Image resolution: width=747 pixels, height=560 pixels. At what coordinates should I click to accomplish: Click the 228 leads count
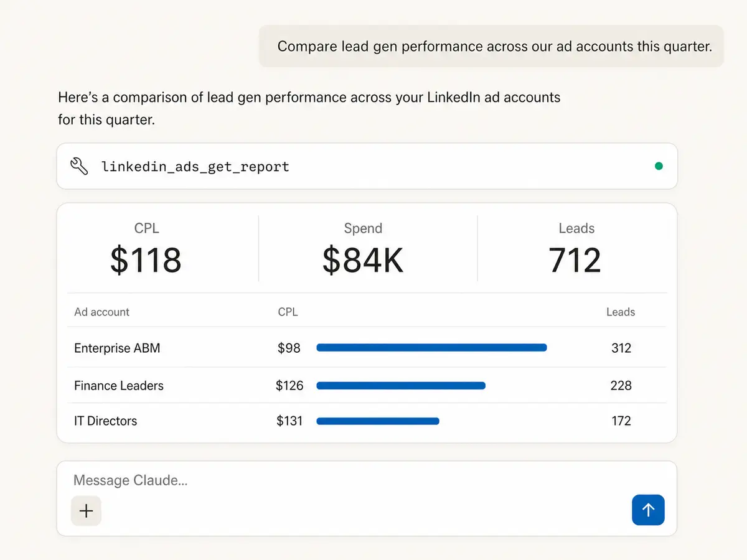pos(621,386)
